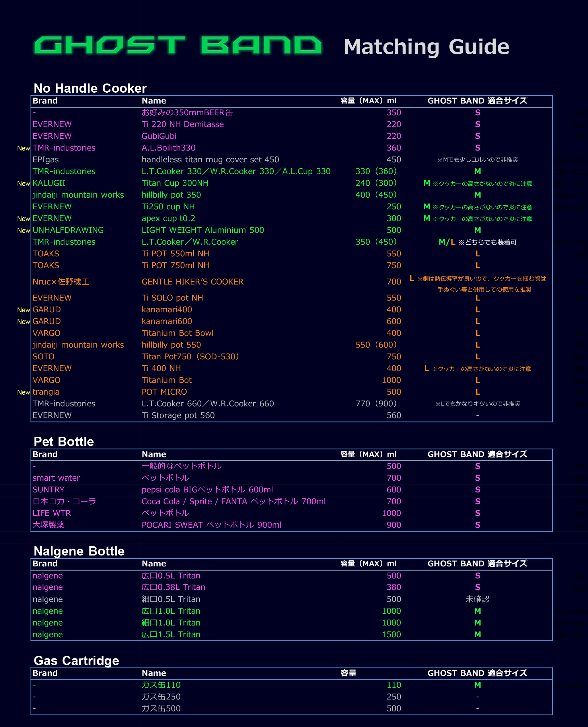This screenshot has width=588, height=727.
Task: Select the Nalgene Bottle section heading
Action: tap(79, 551)
